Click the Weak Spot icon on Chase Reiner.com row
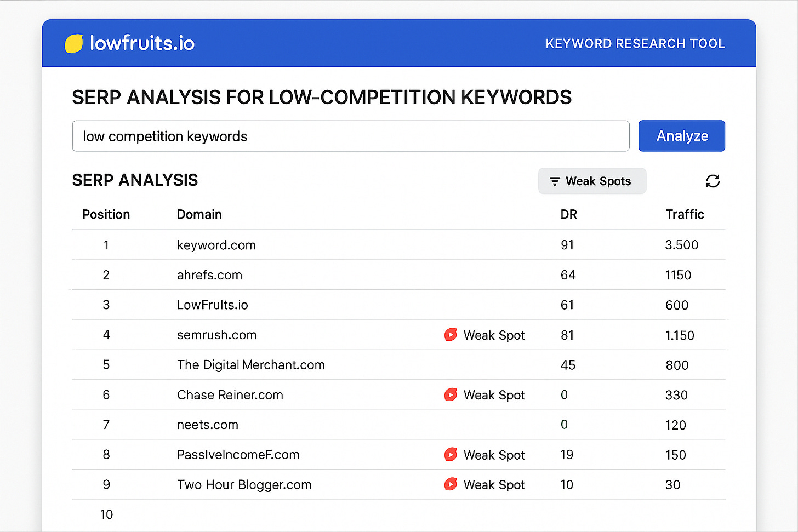Viewport: 798px width, 532px height. click(451, 394)
